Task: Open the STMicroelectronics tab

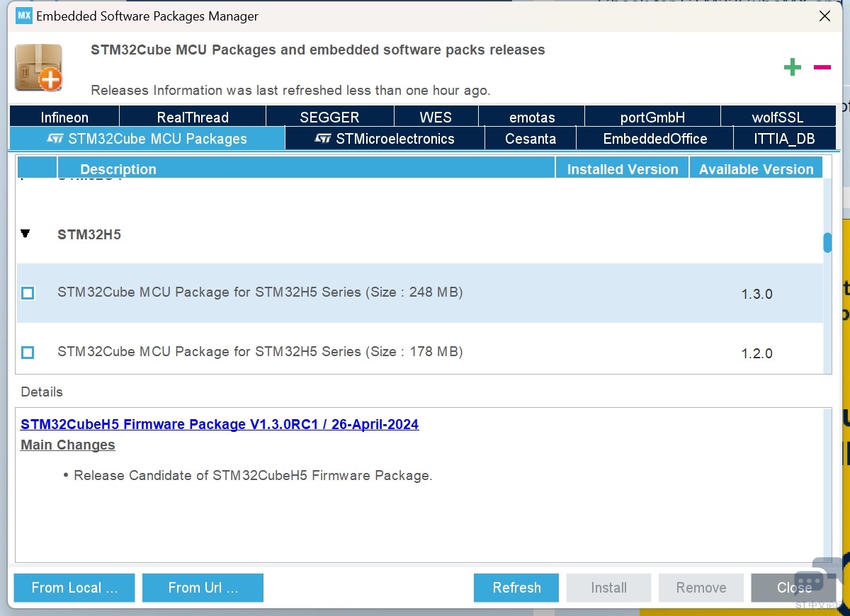Action: tap(385, 138)
